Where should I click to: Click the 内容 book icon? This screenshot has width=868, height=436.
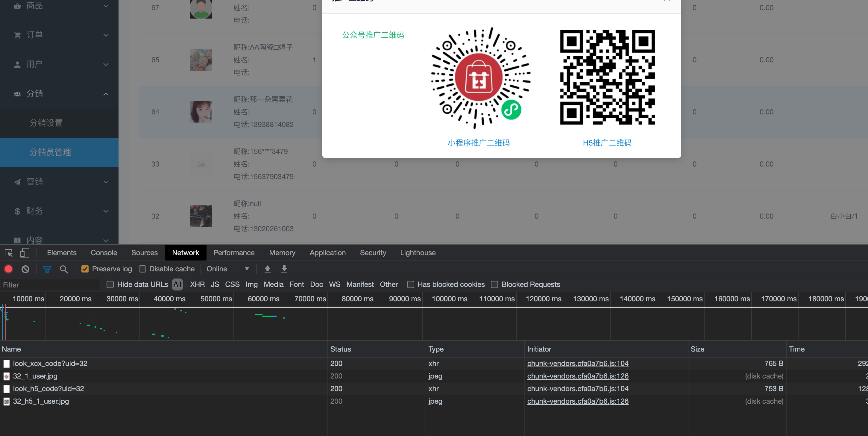click(x=17, y=240)
